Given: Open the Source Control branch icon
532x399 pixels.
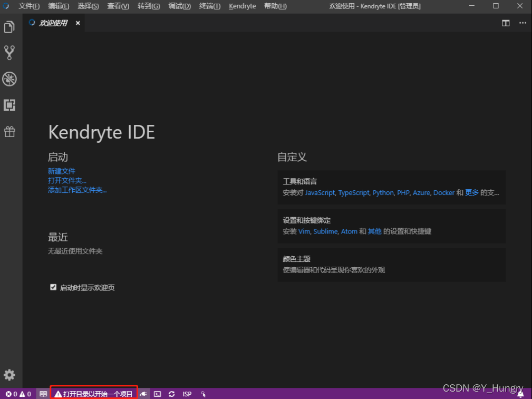Looking at the screenshot, I should (x=9, y=53).
